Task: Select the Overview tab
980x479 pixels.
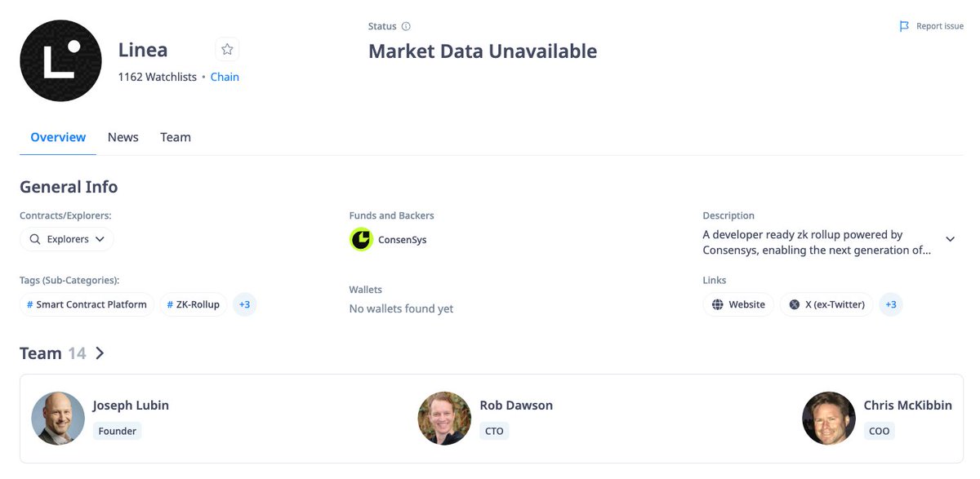Action: pos(58,137)
